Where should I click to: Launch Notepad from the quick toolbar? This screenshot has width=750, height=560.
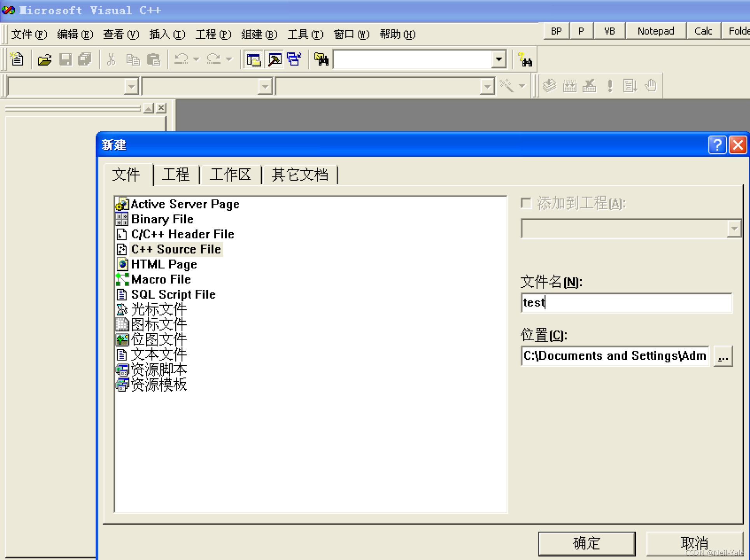655,31
